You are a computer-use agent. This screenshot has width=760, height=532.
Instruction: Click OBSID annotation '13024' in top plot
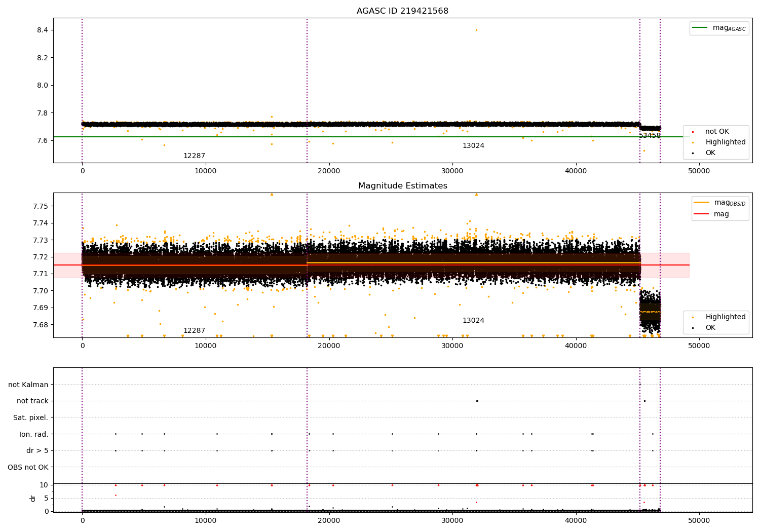pos(473,146)
